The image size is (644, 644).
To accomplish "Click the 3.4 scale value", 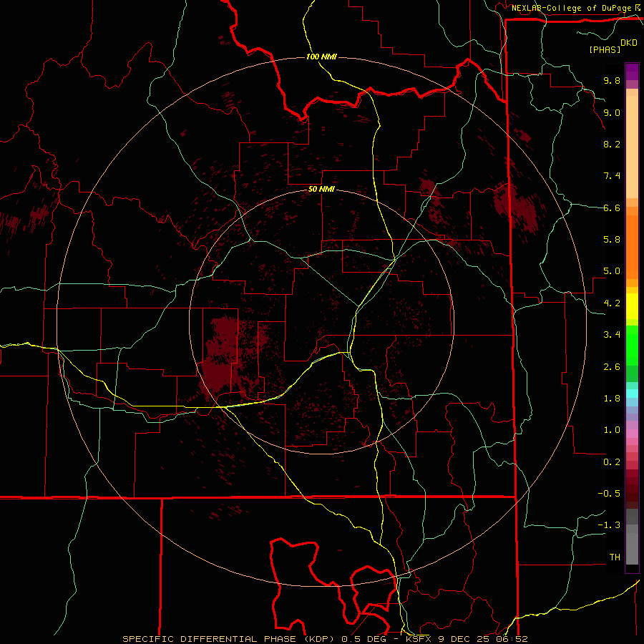I will [x=612, y=335].
